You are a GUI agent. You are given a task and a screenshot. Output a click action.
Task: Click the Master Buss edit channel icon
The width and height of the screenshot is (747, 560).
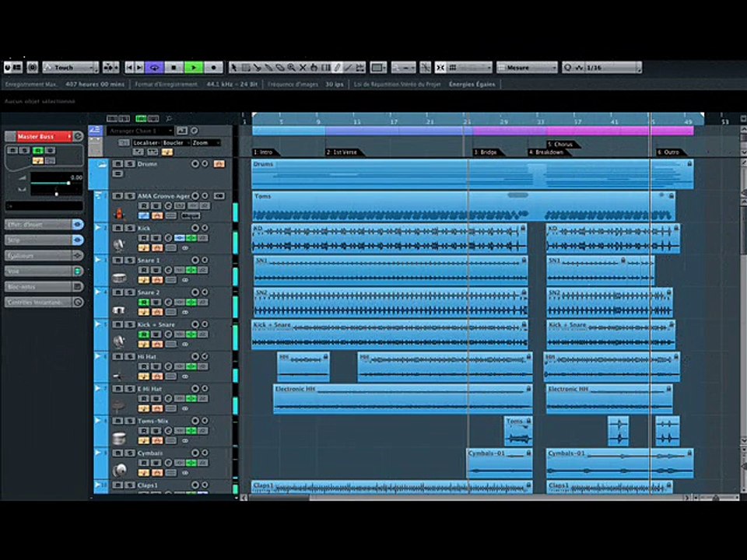(x=78, y=136)
